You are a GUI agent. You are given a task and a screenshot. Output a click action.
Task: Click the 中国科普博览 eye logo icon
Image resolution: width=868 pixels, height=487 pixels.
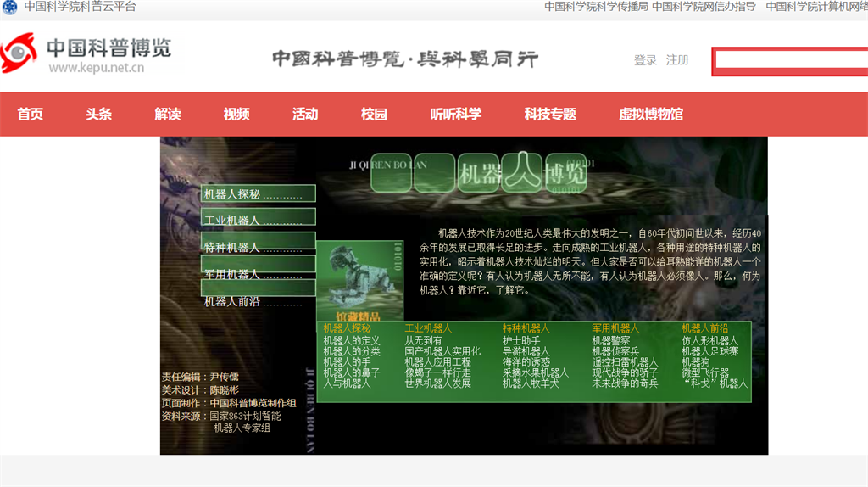19,53
